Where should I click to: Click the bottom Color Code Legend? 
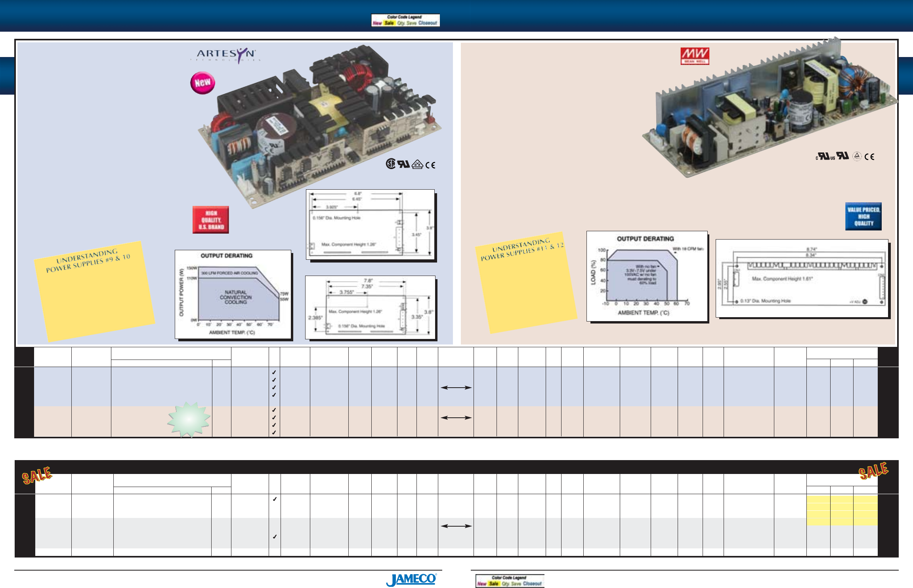click(510, 581)
